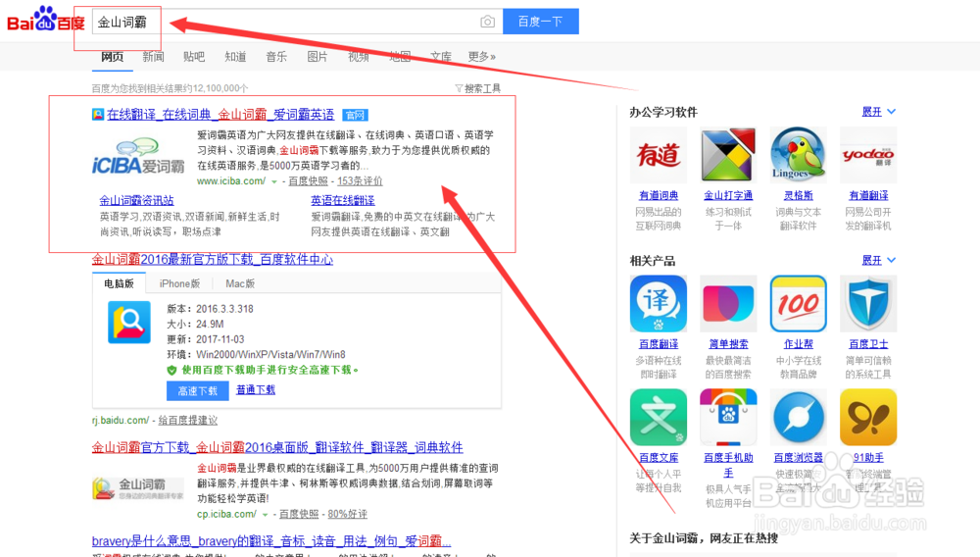The height and width of the screenshot is (557, 980).
Task: Click the 金山打字通 app icon
Action: click(x=728, y=154)
